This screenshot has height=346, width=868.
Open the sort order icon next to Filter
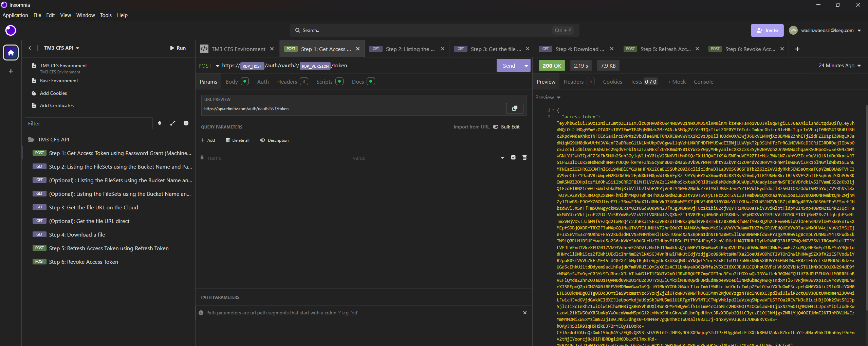pyautogui.click(x=160, y=123)
